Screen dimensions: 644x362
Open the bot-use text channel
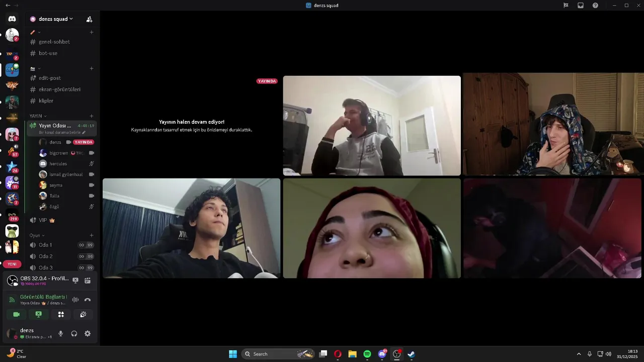pyautogui.click(x=61, y=53)
